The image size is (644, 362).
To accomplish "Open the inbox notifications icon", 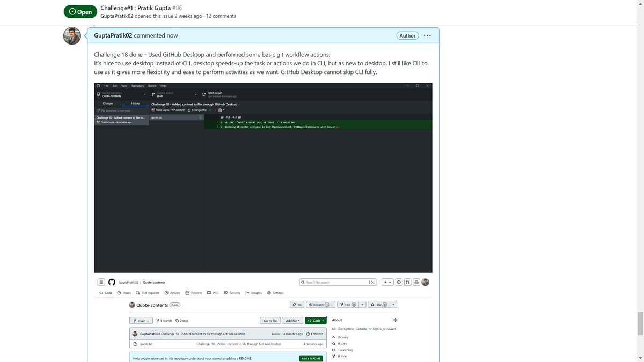I will 416,282.
